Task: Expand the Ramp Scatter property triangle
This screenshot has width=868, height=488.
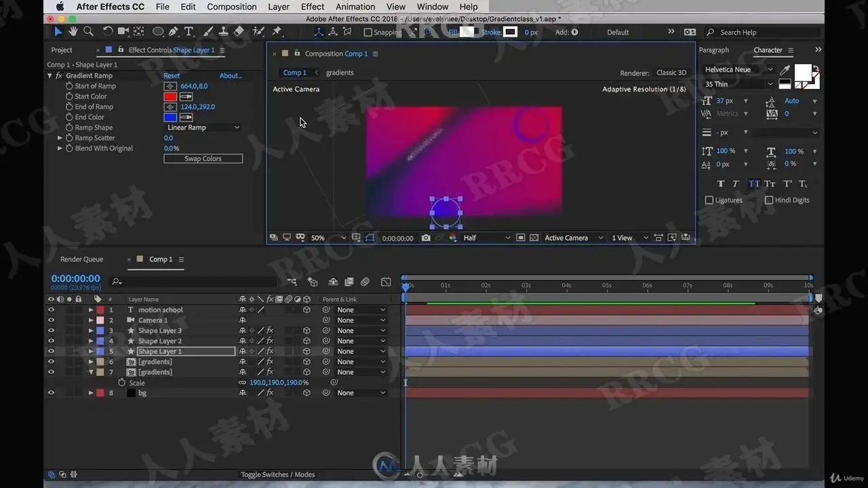Action: coord(60,138)
